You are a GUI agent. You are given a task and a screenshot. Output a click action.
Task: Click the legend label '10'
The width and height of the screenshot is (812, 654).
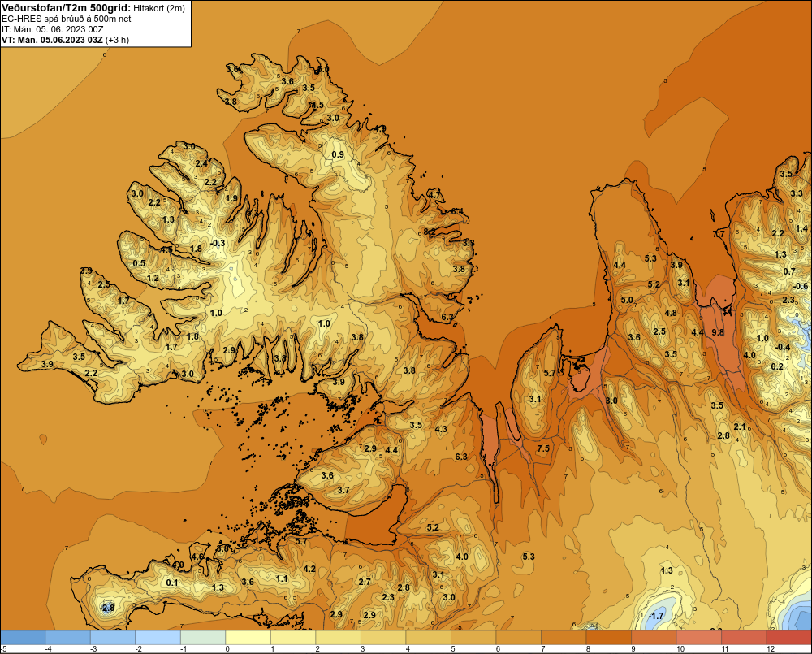[x=680, y=649]
